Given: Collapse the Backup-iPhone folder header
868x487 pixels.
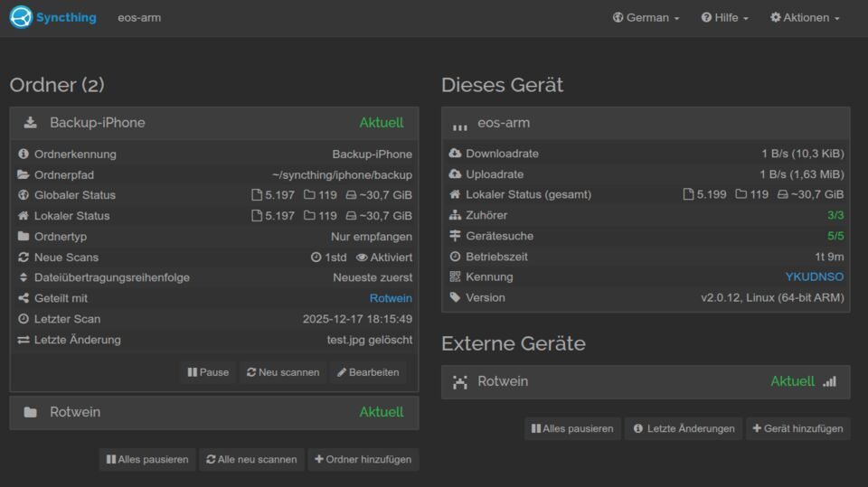Looking at the screenshot, I should point(213,123).
